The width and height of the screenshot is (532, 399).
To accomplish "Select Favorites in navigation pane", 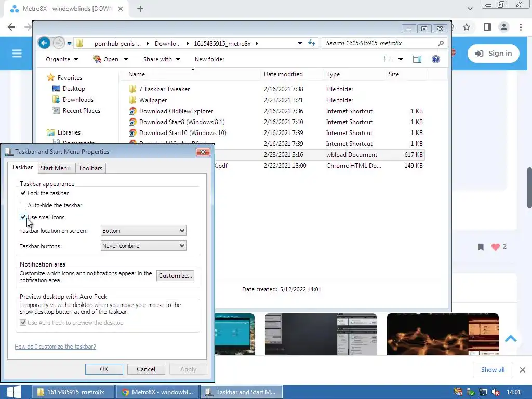I will point(70,78).
